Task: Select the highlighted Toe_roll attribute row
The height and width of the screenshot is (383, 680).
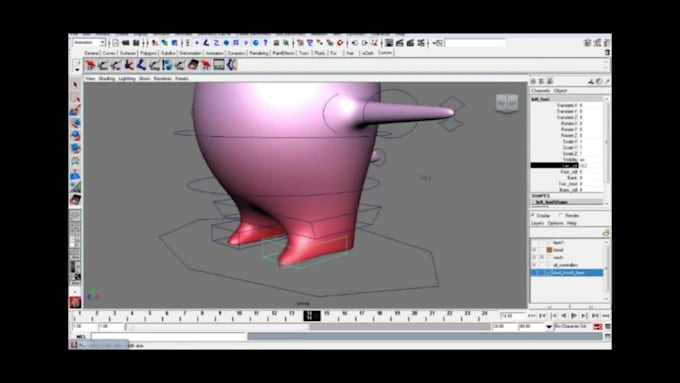Action: pyautogui.click(x=566, y=166)
